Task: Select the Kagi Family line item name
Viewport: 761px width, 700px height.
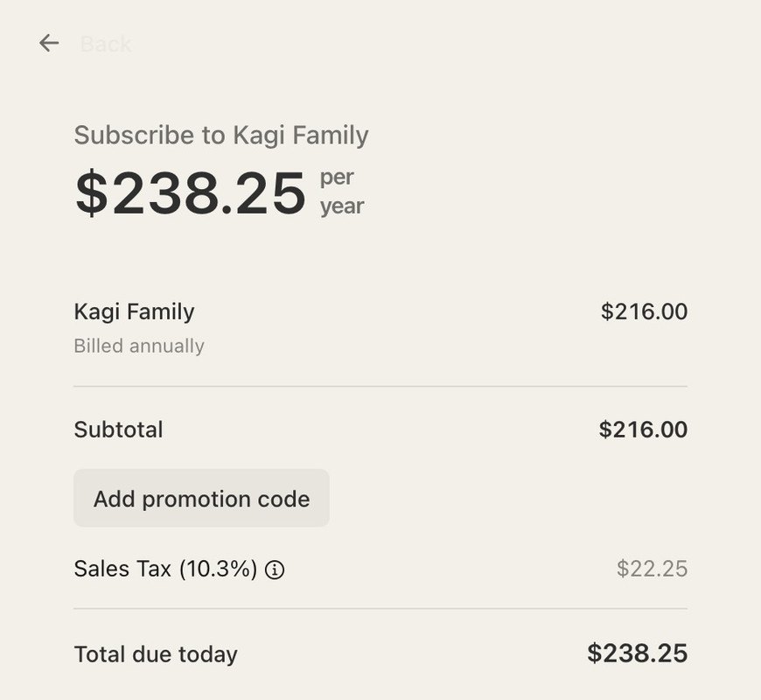Action: point(135,312)
